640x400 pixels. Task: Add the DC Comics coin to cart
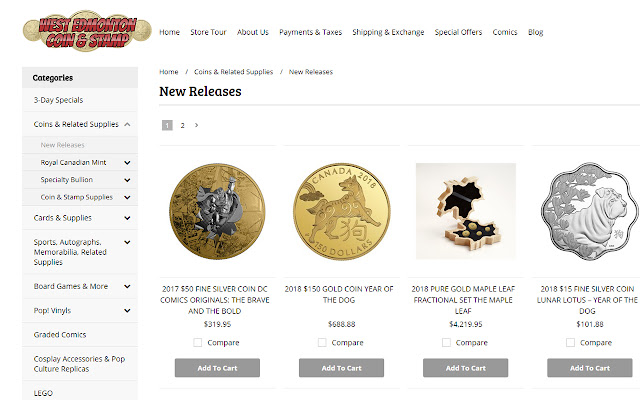(216, 368)
